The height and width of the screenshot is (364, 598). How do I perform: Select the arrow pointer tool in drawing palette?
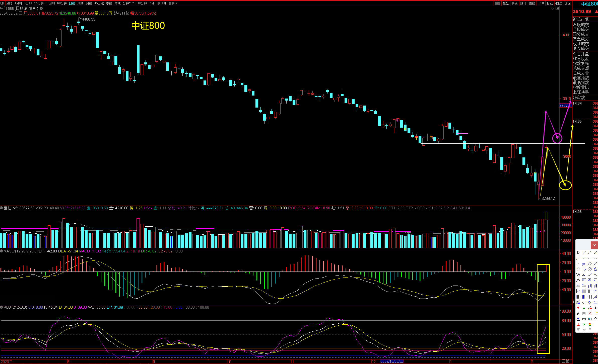point(578,253)
